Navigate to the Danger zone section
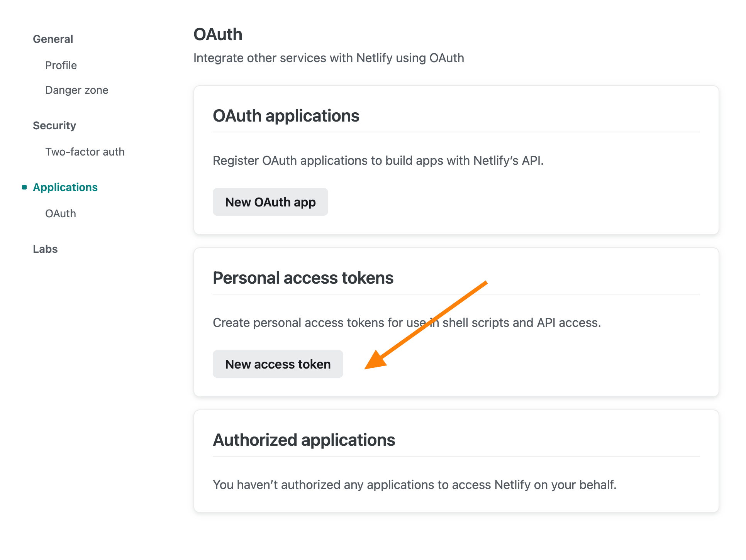 (76, 90)
